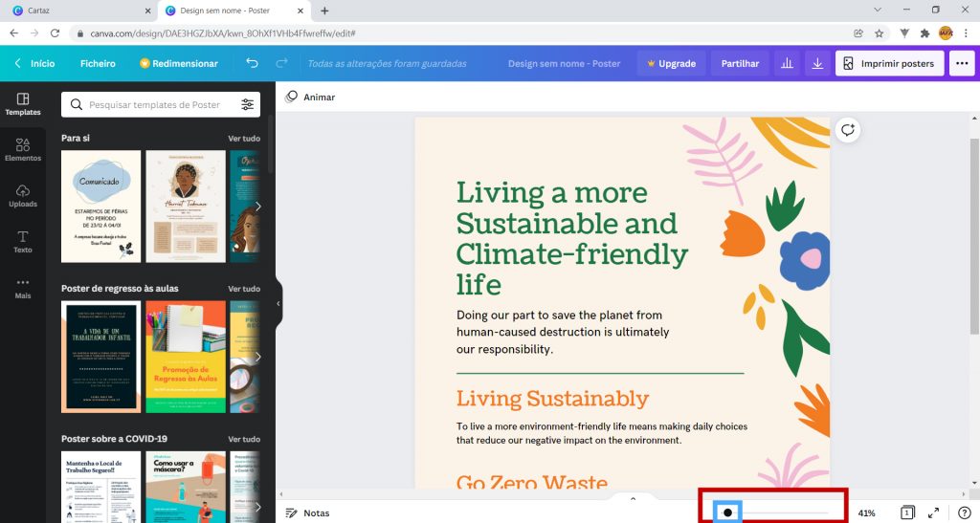Click Ver tudo for Para si
Image resolution: width=980 pixels, height=523 pixels.
[244, 138]
